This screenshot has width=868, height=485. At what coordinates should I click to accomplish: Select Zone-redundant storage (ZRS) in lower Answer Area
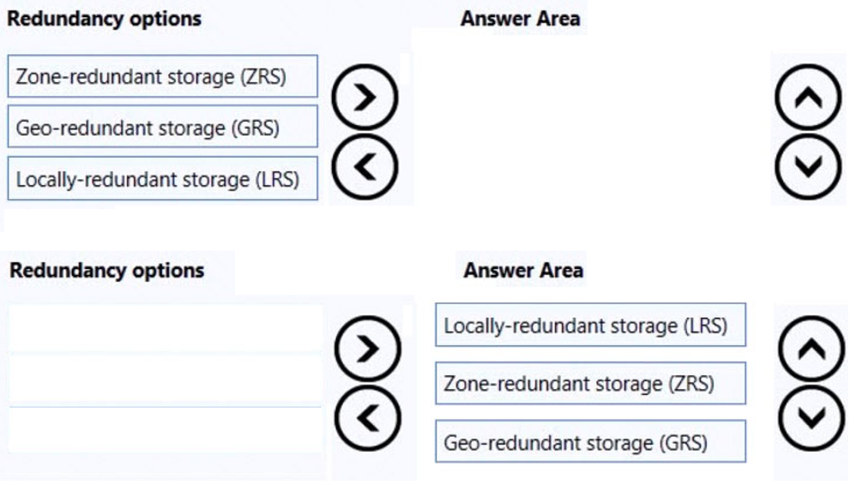pos(590,383)
